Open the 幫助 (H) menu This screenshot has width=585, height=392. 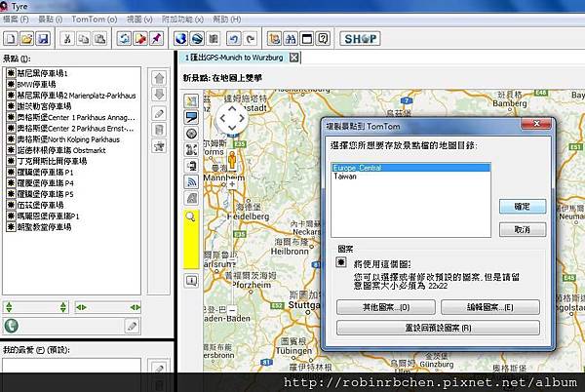[226, 20]
